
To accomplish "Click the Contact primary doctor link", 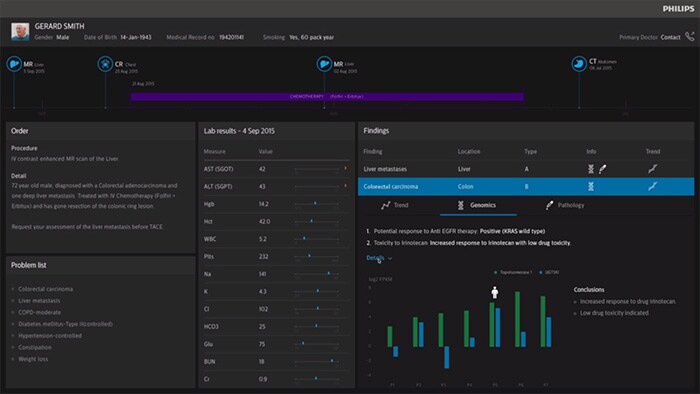I will point(670,37).
